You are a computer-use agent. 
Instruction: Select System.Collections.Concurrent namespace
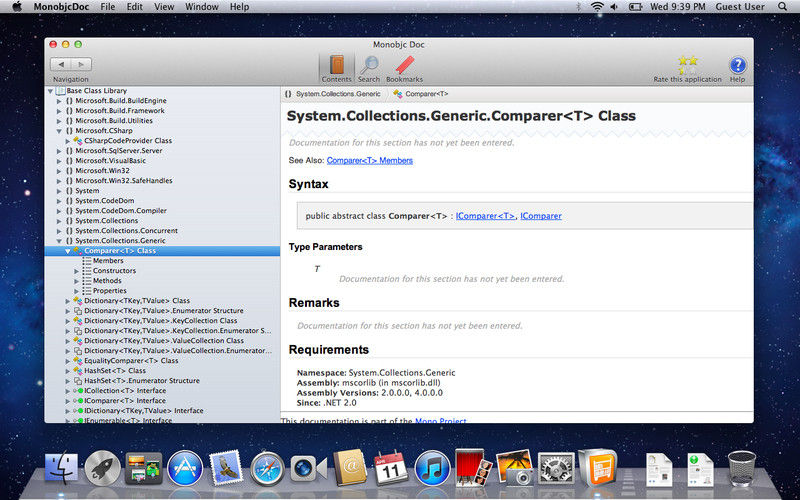[x=127, y=231]
